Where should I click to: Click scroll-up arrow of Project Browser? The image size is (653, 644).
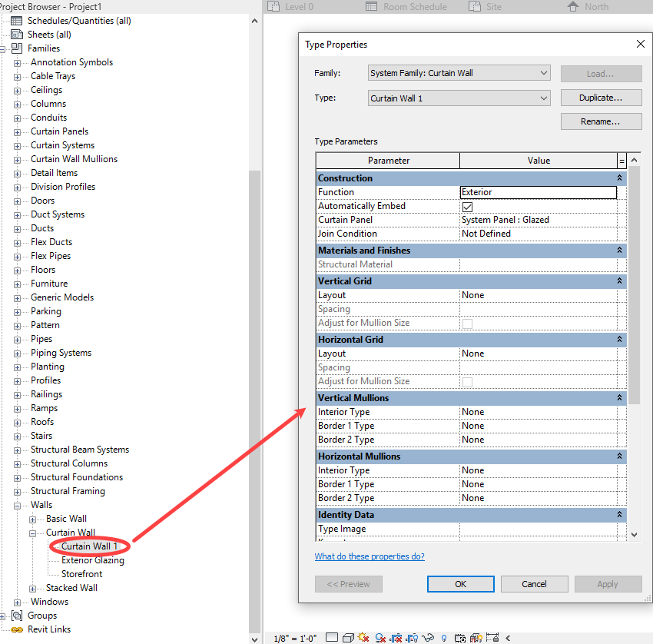pos(255,21)
